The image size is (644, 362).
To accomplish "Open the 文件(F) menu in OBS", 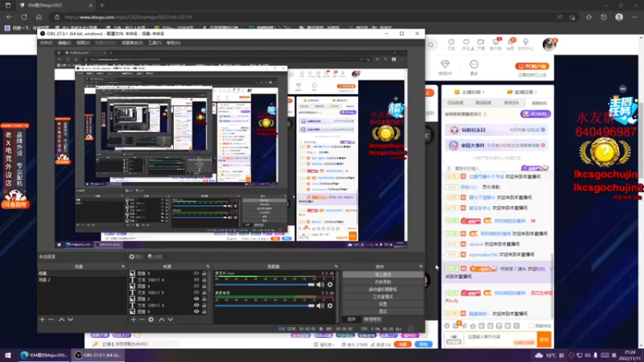I will pos(46,43).
